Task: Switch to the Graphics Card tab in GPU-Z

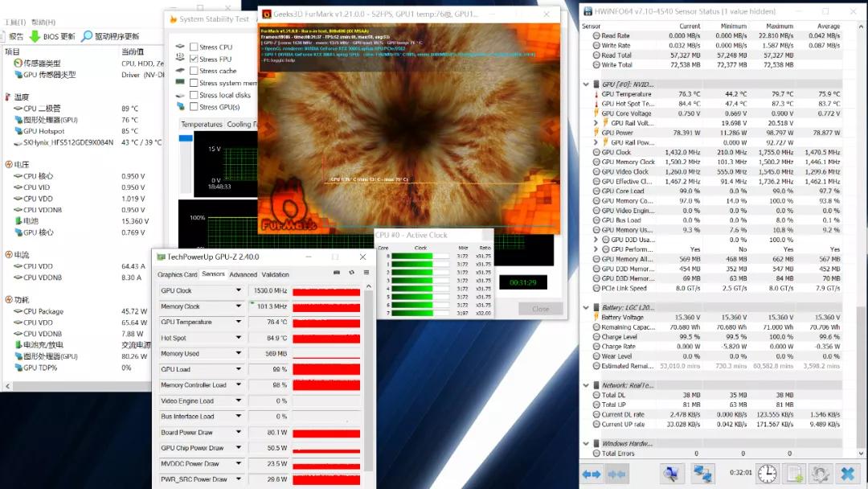Action: [177, 275]
